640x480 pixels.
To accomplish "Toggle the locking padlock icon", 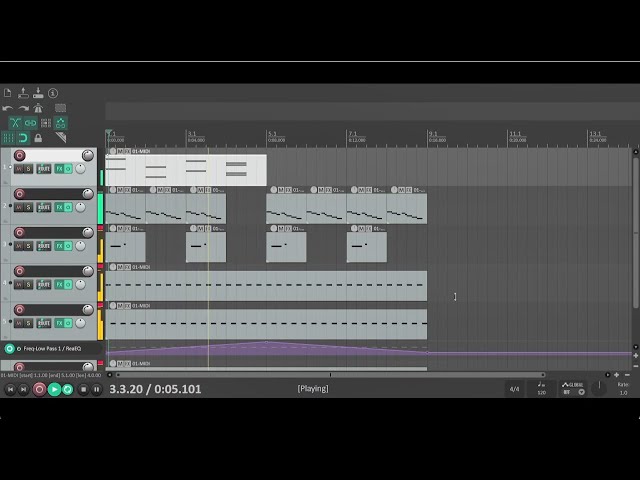I will pos(38,138).
